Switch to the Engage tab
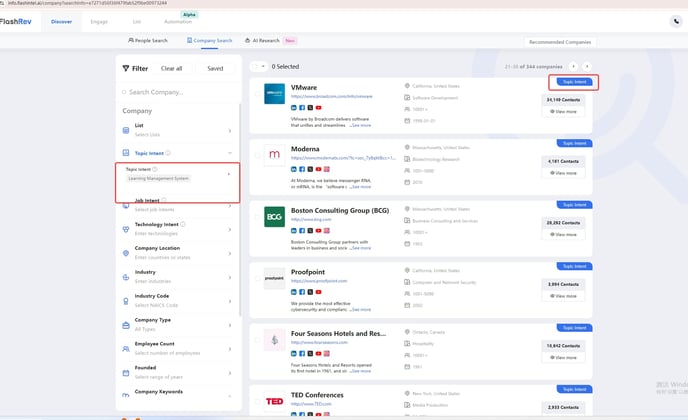 tap(99, 22)
